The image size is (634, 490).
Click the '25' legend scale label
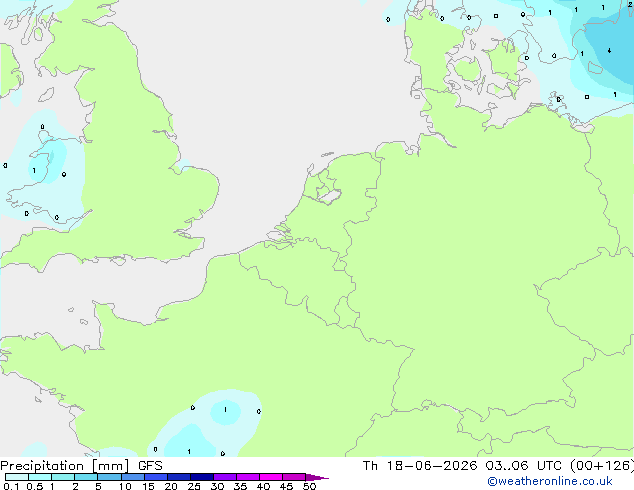[x=194, y=486]
